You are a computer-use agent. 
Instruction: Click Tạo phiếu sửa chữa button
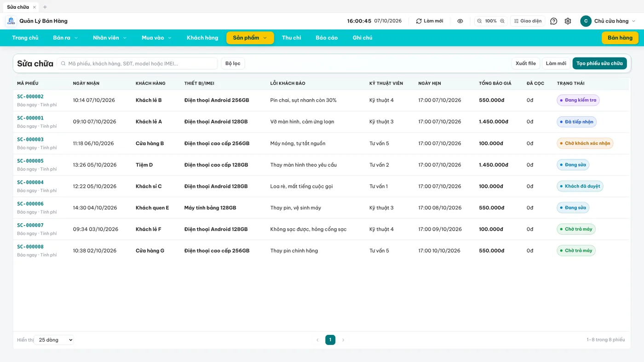point(599,63)
